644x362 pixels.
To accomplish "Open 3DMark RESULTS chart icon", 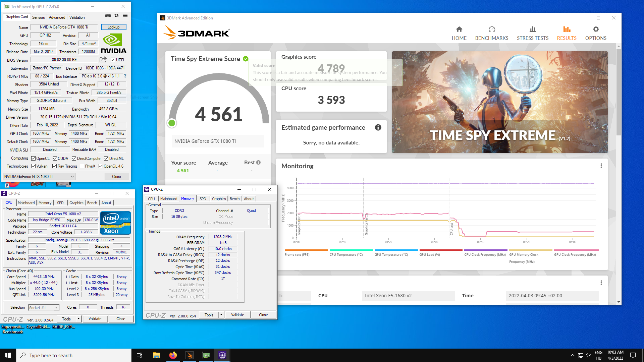I will [567, 29].
